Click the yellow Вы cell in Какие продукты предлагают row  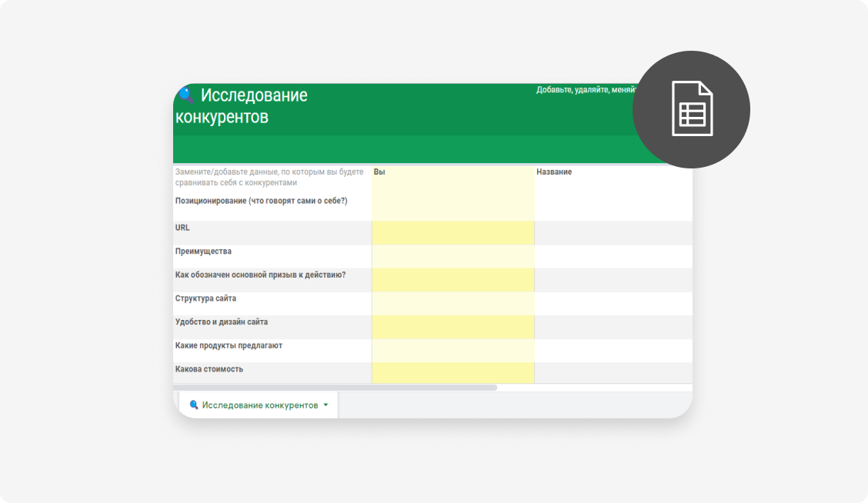[452, 351]
